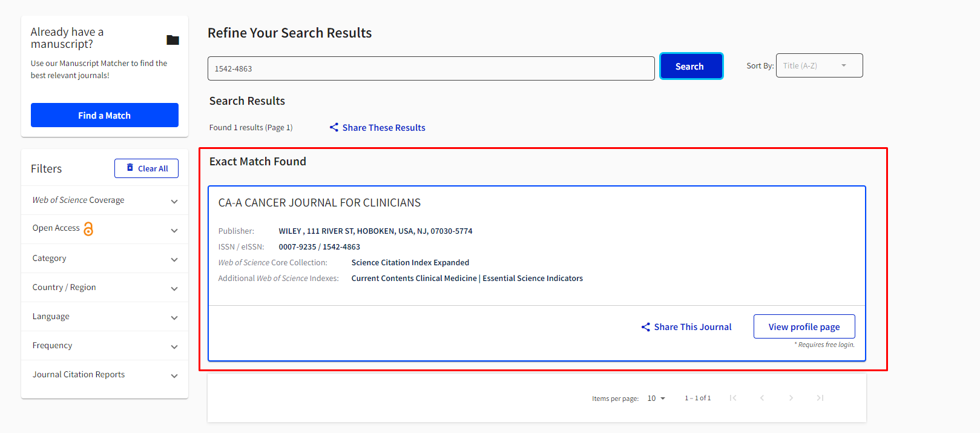Click Refine Your Search Results heading
The width and height of the screenshot is (980, 433).
tap(289, 33)
